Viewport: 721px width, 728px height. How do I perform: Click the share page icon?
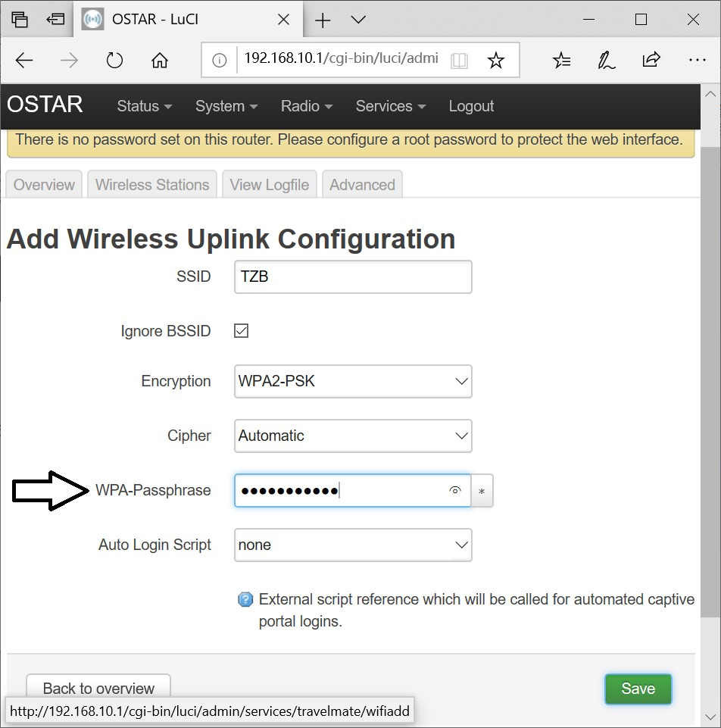tap(651, 61)
